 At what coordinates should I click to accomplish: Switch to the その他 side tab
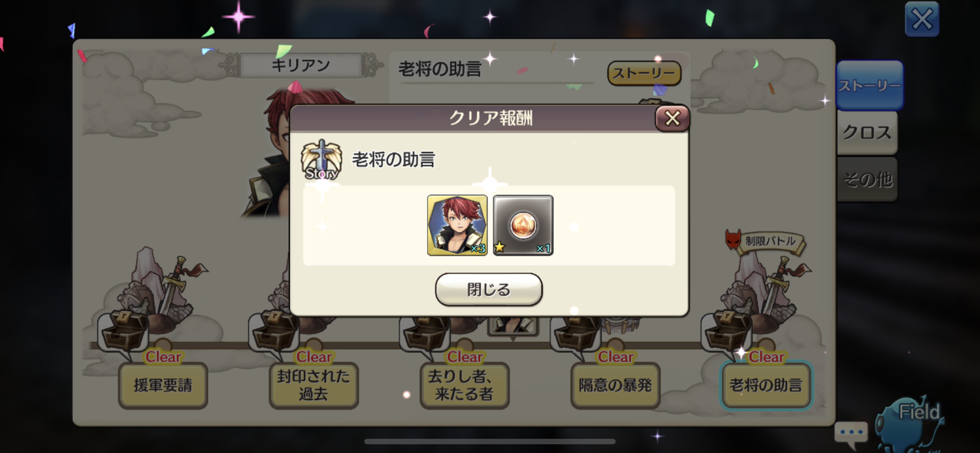[x=867, y=180]
